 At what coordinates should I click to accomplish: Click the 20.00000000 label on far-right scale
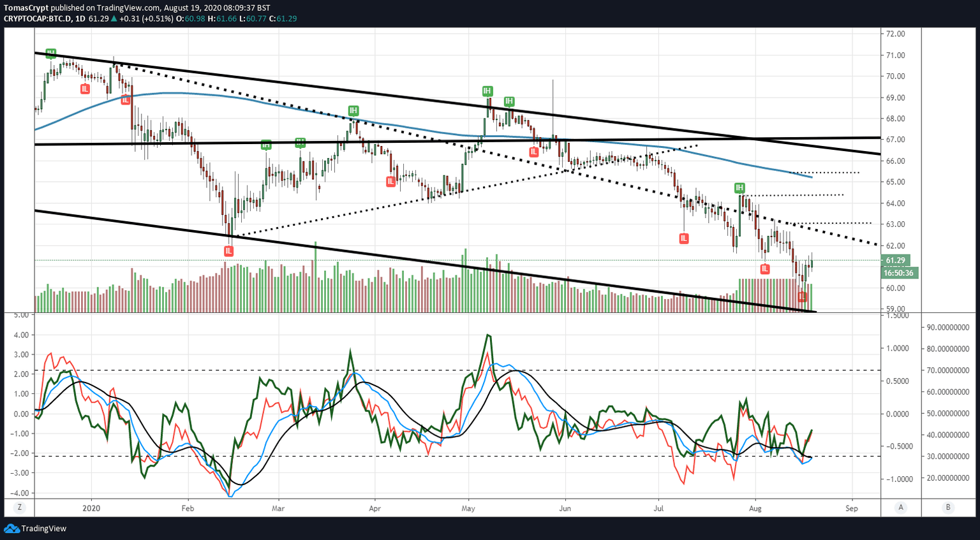tap(948, 479)
